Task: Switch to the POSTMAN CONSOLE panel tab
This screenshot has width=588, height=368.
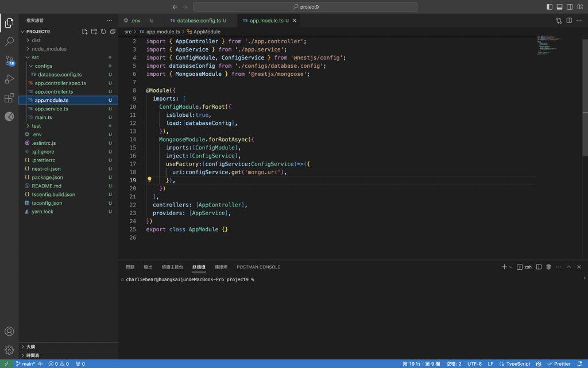Action: click(258, 267)
